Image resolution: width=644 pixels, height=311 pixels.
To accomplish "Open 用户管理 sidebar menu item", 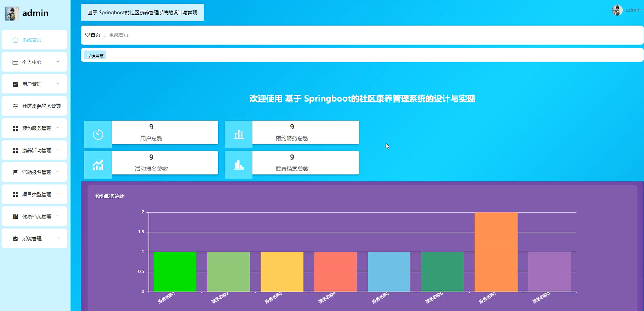I will pos(34,84).
